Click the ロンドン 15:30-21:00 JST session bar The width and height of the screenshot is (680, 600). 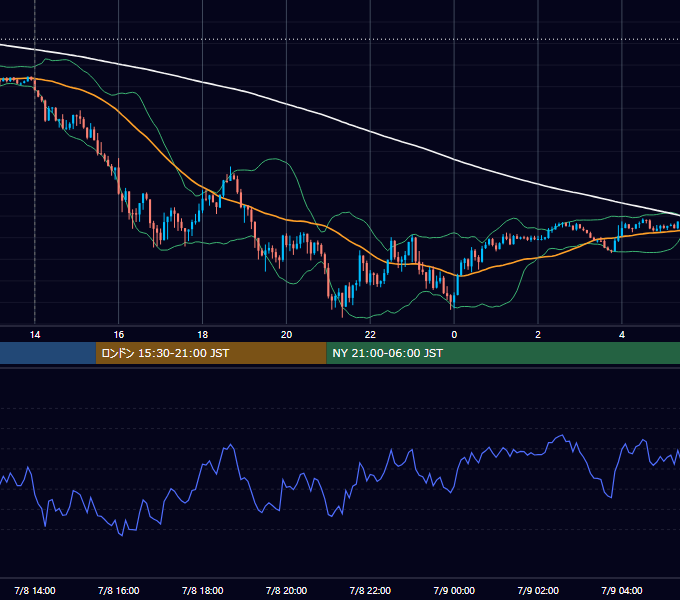pos(211,353)
